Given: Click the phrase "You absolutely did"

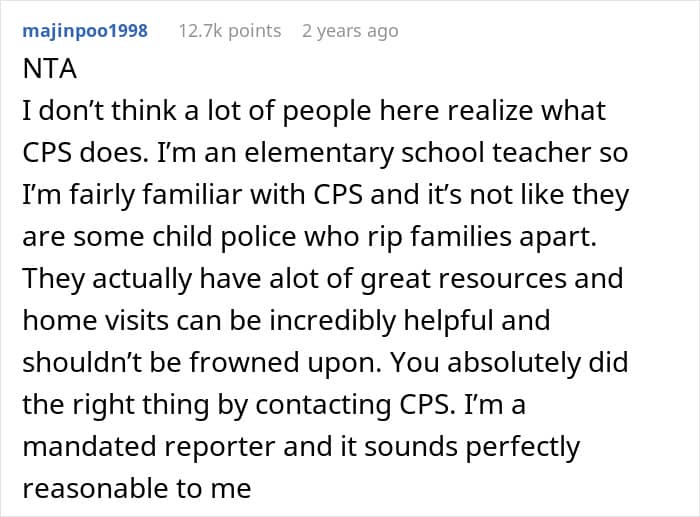Looking at the screenshot, I should point(510,362).
